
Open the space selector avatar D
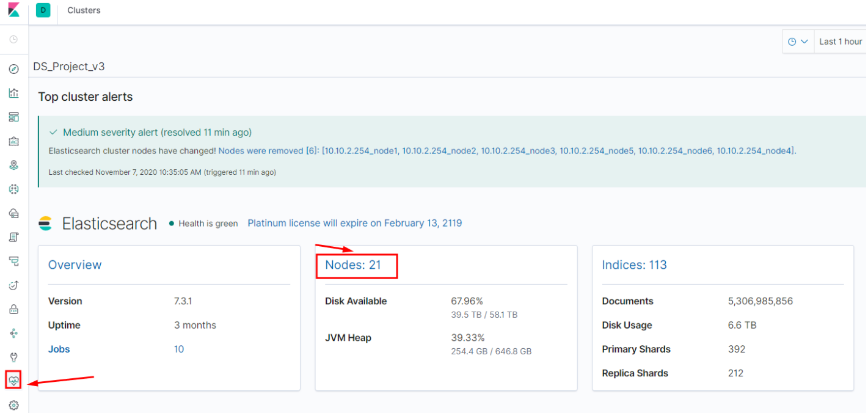(43, 10)
